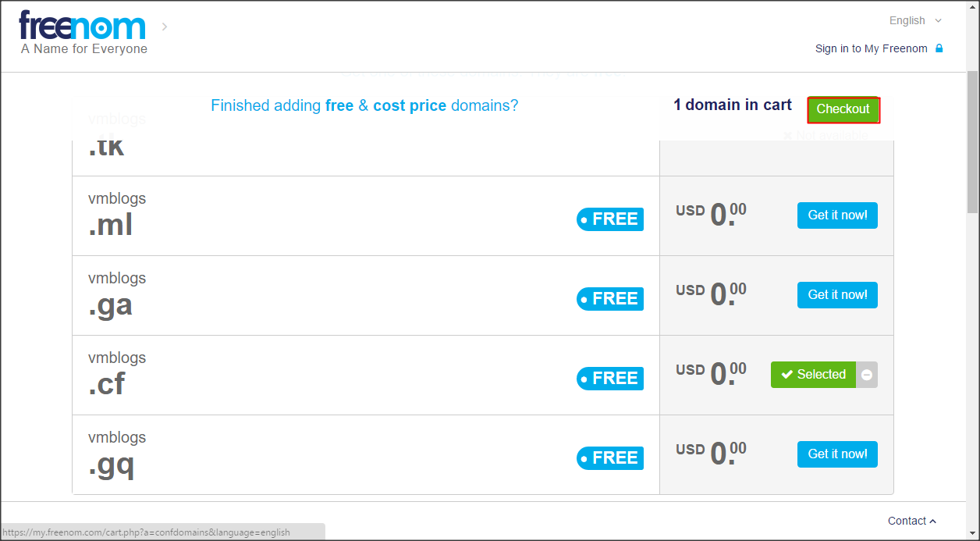Image resolution: width=980 pixels, height=541 pixels.
Task: Sign in to My Freenom
Action: click(871, 48)
